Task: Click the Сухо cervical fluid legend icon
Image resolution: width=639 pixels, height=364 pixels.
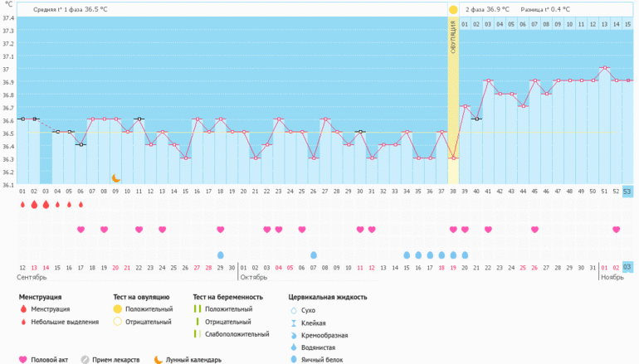Action: coord(294,310)
